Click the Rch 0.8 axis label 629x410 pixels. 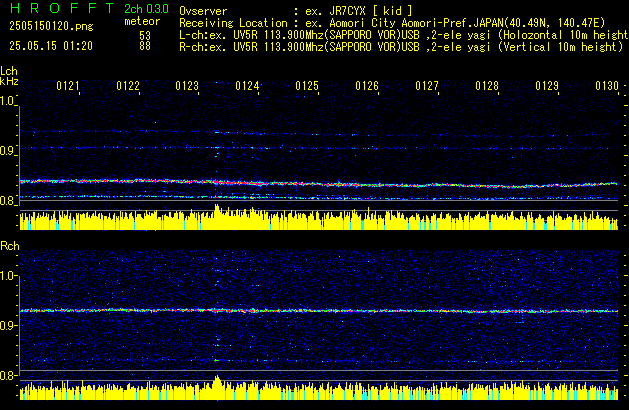pyautogui.click(x=7, y=375)
